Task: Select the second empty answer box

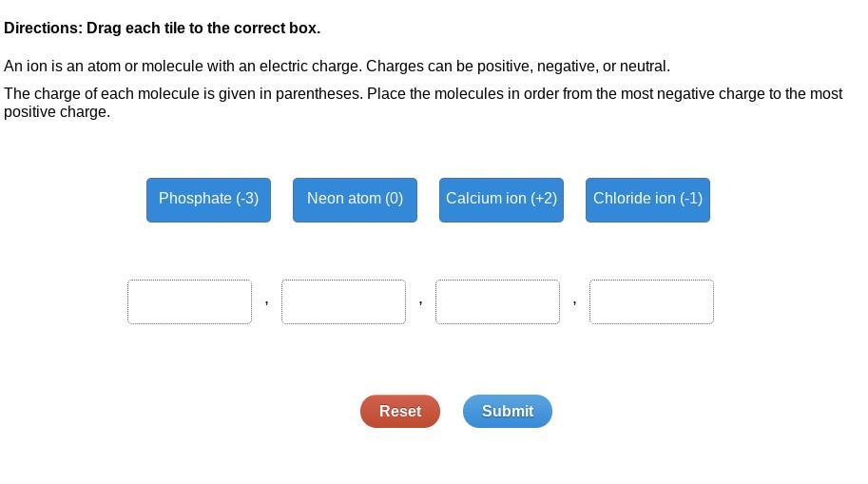Action: [x=343, y=301]
